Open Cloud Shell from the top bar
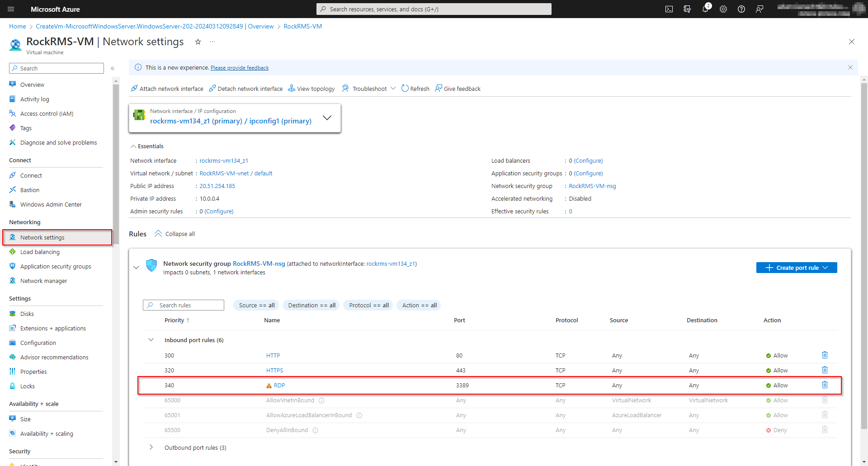This screenshot has height=466, width=868. pos(669,9)
